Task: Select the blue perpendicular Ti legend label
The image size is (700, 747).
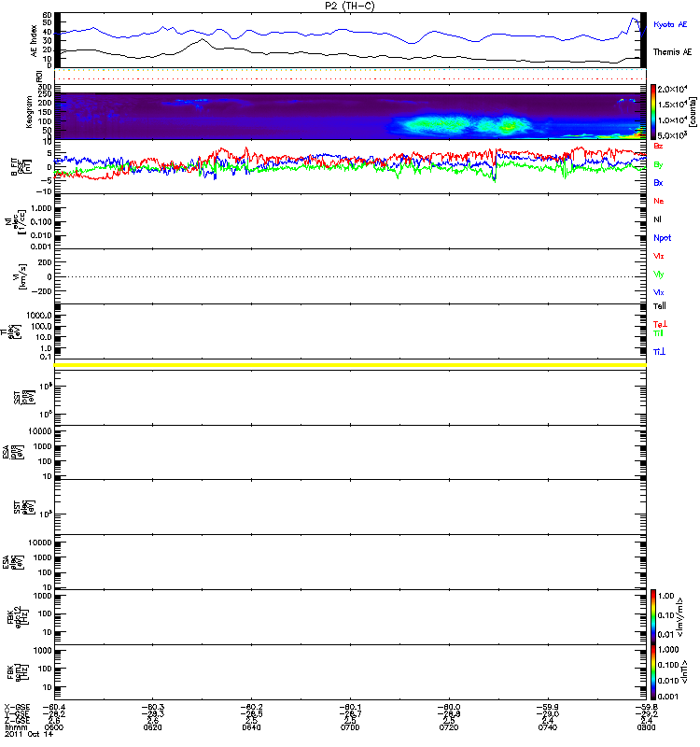Action: [x=659, y=352]
